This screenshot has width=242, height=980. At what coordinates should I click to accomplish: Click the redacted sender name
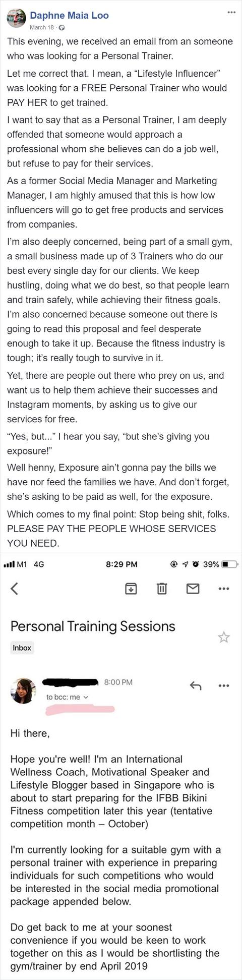71,682
